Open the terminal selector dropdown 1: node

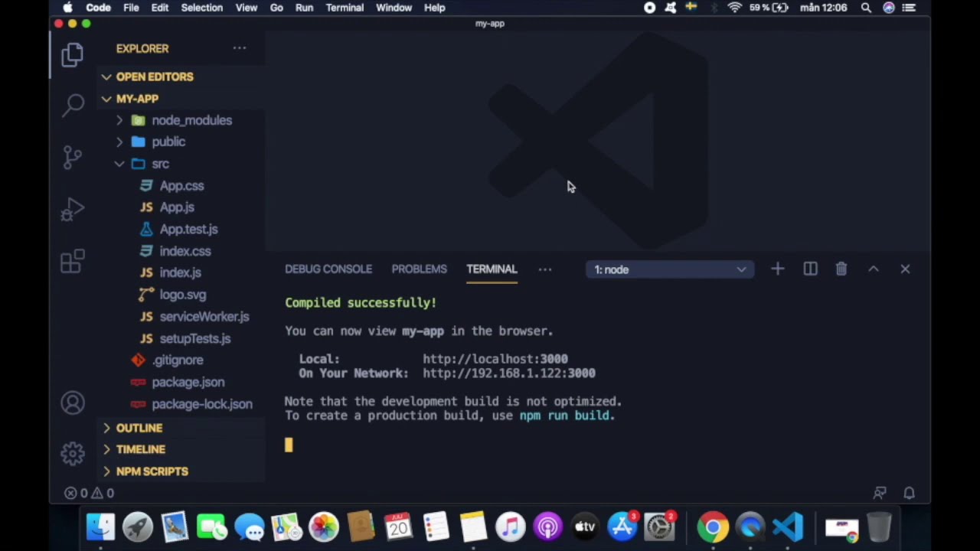click(670, 269)
